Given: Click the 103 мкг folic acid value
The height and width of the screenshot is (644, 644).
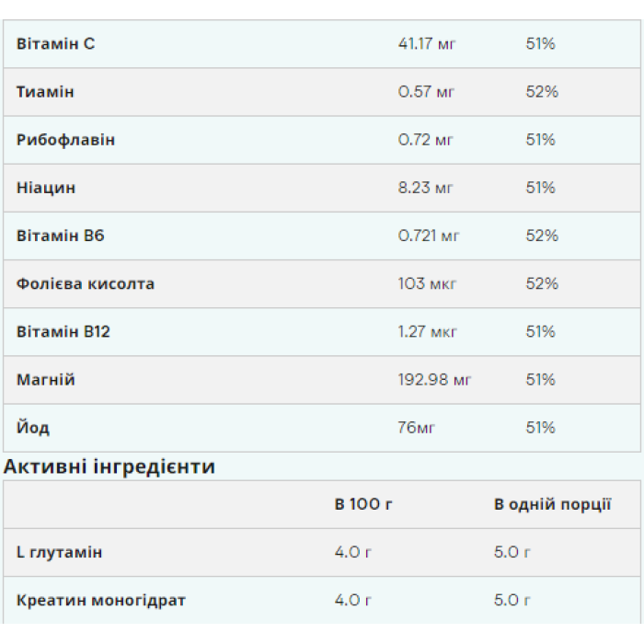Looking at the screenshot, I should [427, 283].
